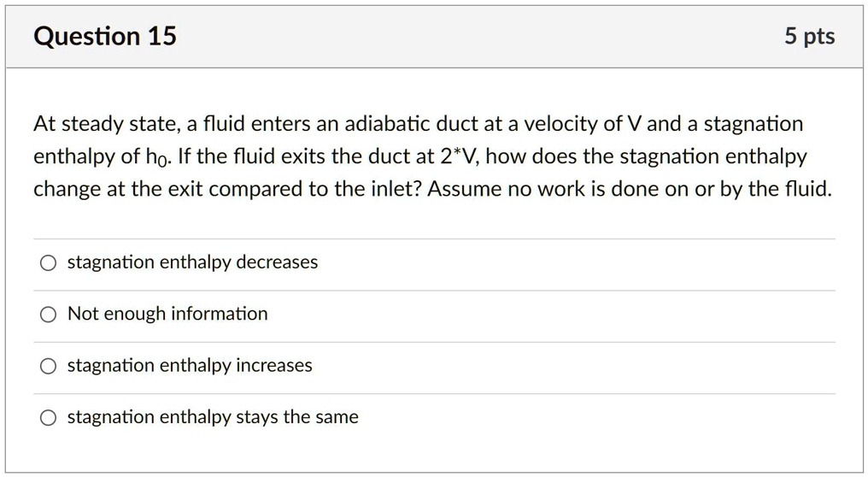
Task: Click the word "compared" in the prompt
Action: point(247,189)
